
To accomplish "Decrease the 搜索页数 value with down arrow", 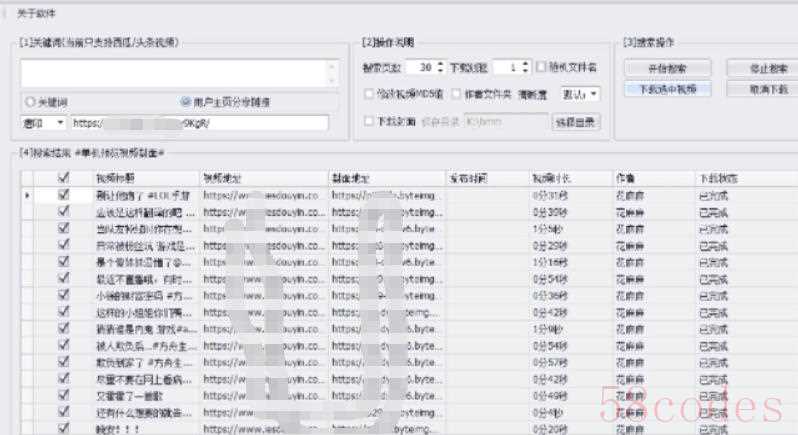I will coord(440,70).
